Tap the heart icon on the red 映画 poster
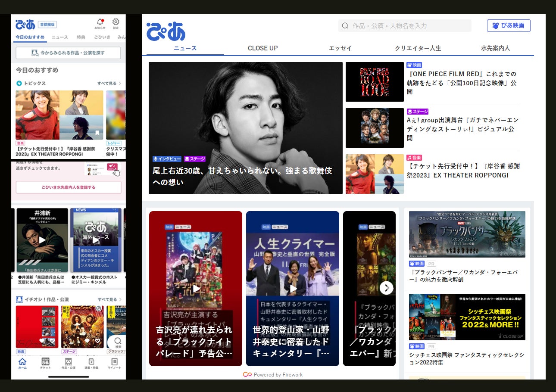This screenshot has width=556, height=392. coord(42,341)
